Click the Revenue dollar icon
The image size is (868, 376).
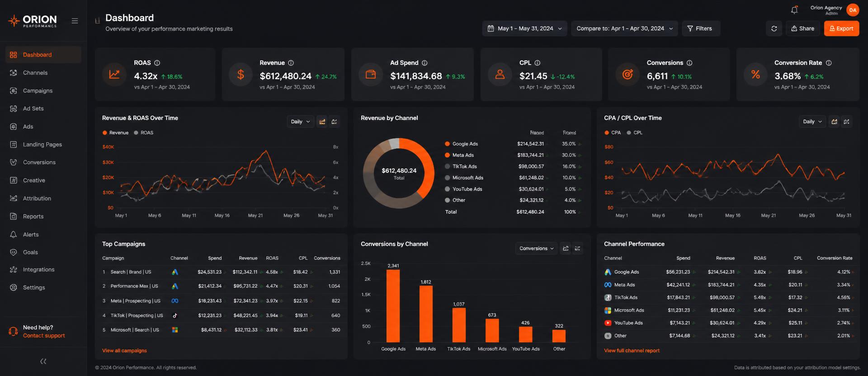[241, 75]
